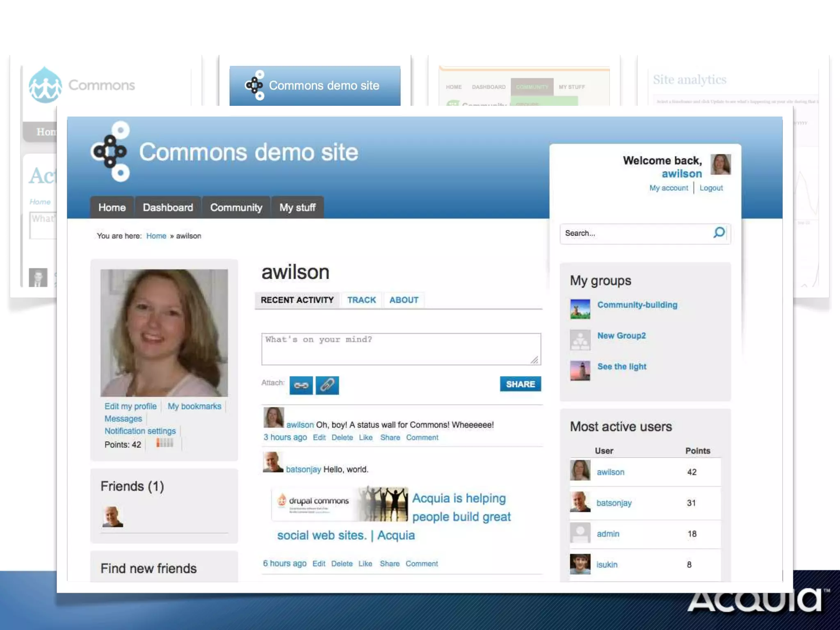The width and height of the screenshot is (840, 630).
Task: Click the See the light group icon
Action: [x=580, y=370]
